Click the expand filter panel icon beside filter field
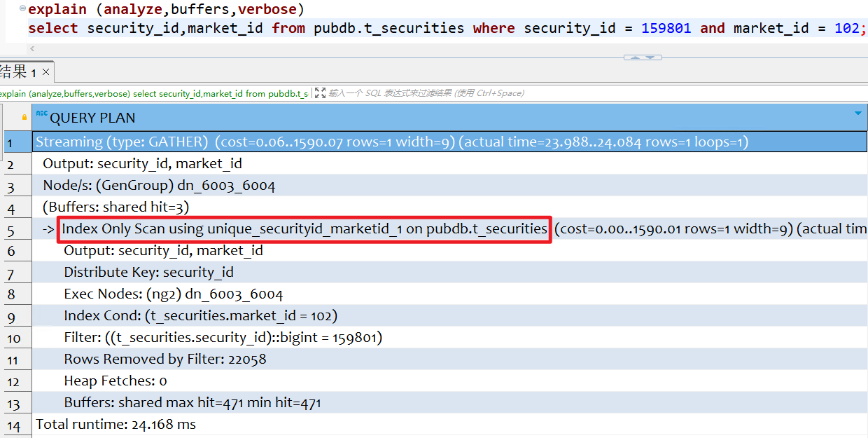The height and width of the screenshot is (438, 868). tap(320, 93)
